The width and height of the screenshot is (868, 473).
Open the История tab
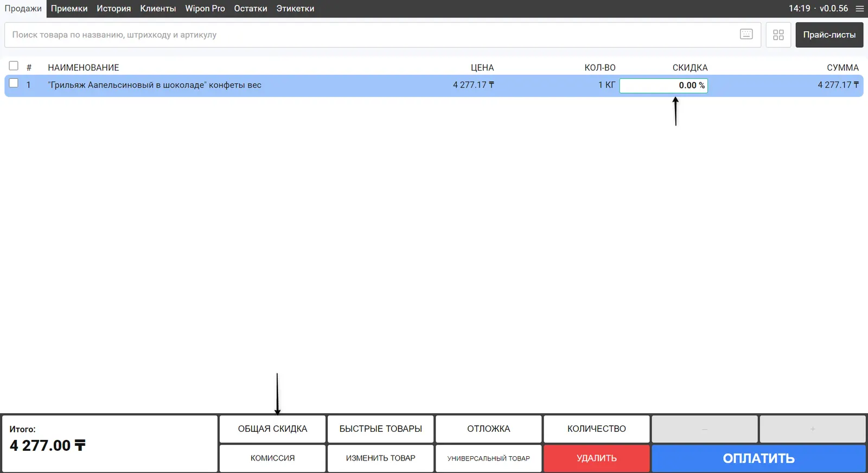click(113, 9)
